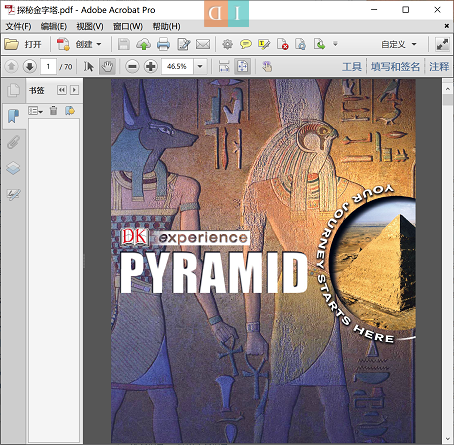Add a sticky note comment bubble

(246, 44)
